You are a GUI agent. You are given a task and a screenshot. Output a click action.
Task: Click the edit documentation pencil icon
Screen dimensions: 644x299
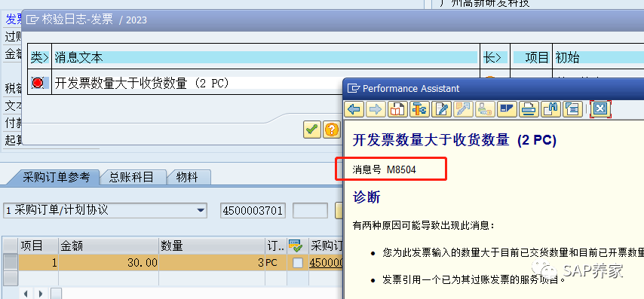pos(441,109)
